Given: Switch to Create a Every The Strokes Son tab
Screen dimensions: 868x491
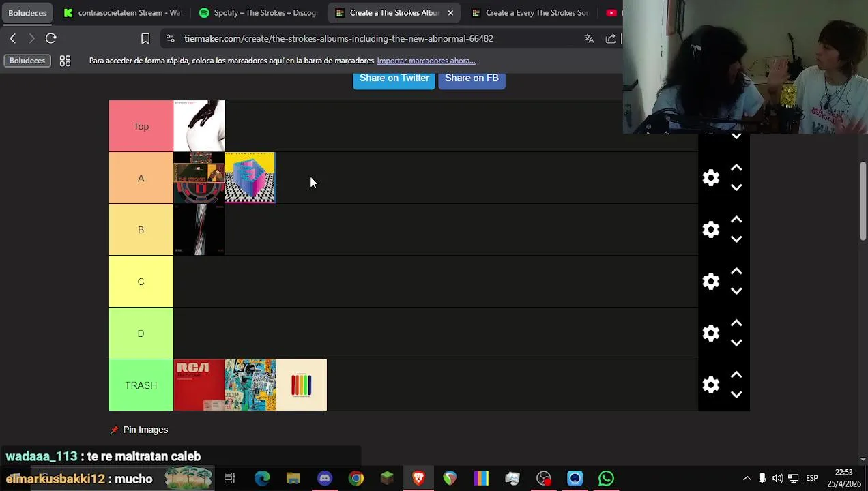Looking at the screenshot, I should click(x=530, y=12).
